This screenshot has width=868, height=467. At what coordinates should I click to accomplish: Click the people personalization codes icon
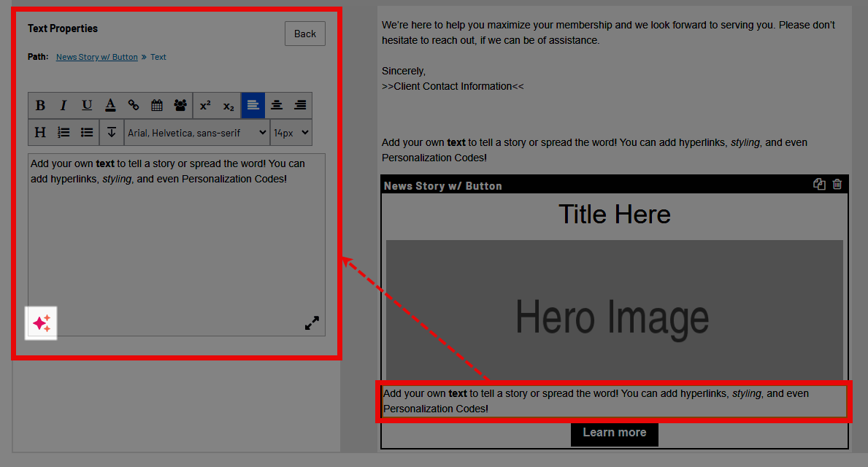click(180, 106)
